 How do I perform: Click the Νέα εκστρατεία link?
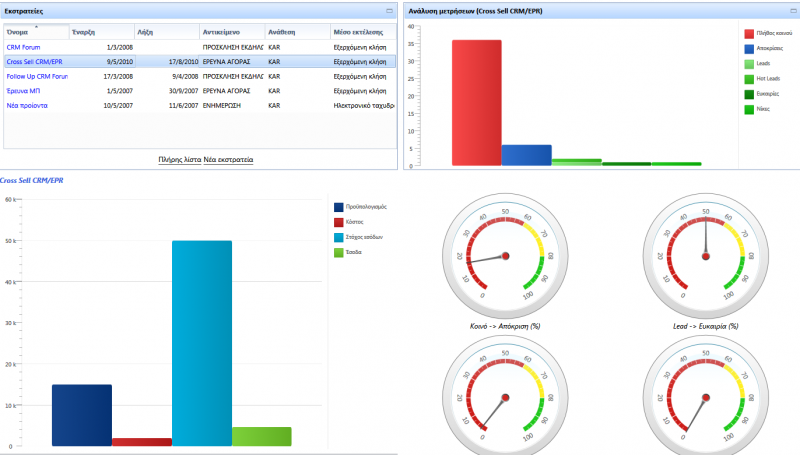coord(228,160)
